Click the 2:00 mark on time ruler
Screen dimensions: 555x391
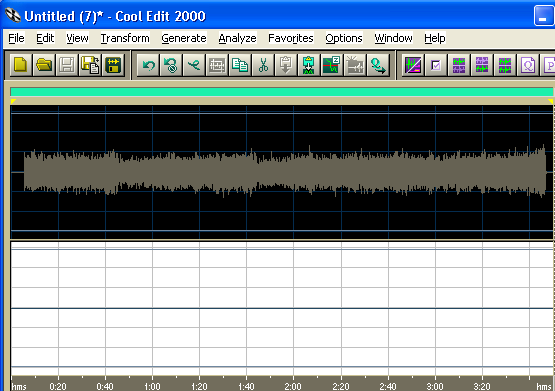tap(293, 386)
